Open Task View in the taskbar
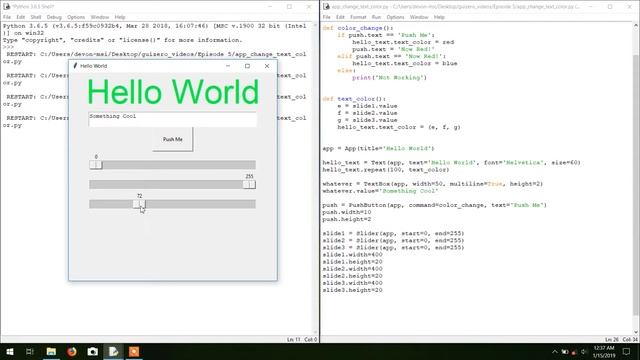 29,351
